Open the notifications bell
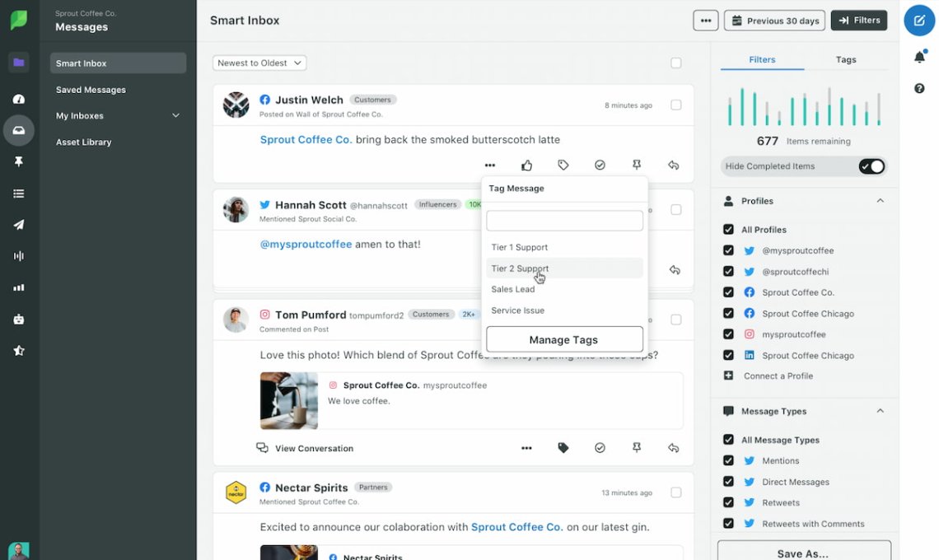939x560 pixels. tap(919, 57)
